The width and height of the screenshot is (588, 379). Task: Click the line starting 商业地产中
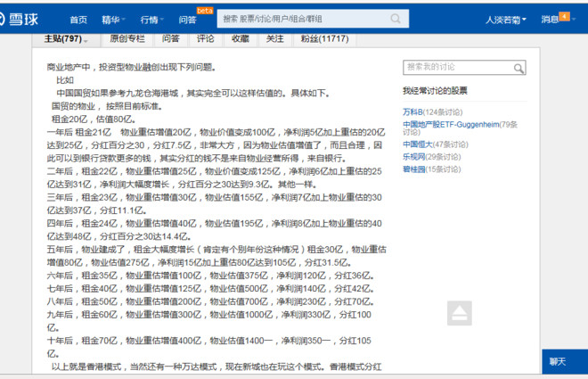pyautogui.click(x=131, y=67)
